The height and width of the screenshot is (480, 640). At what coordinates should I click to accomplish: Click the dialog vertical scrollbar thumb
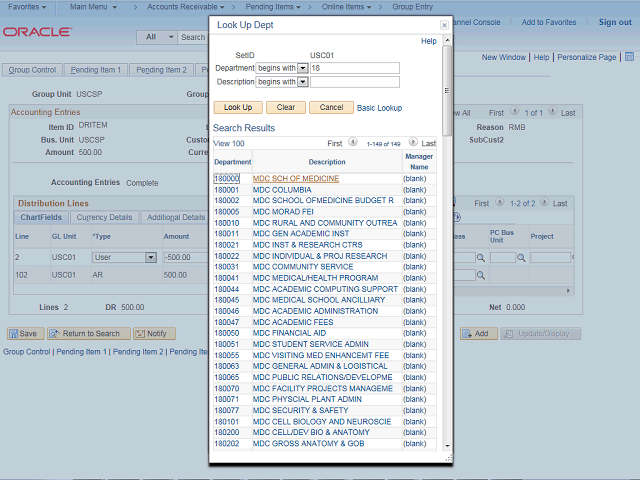click(x=447, y=90)
